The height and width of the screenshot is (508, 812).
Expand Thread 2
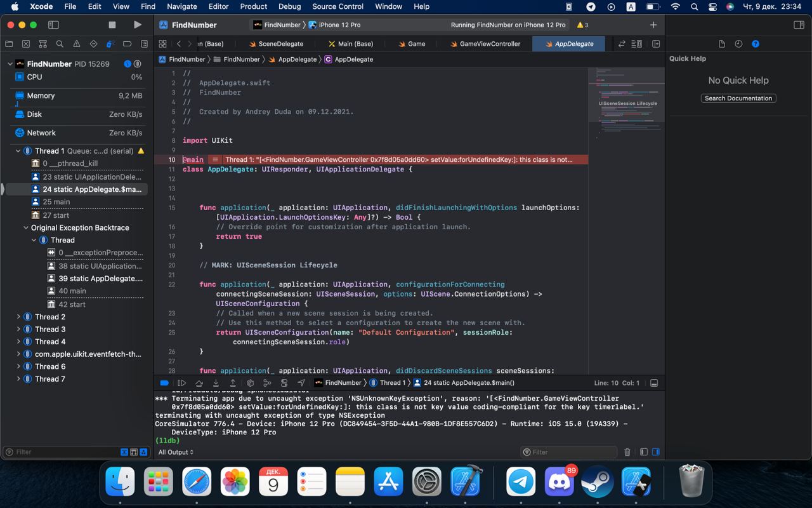coord(18,317)
